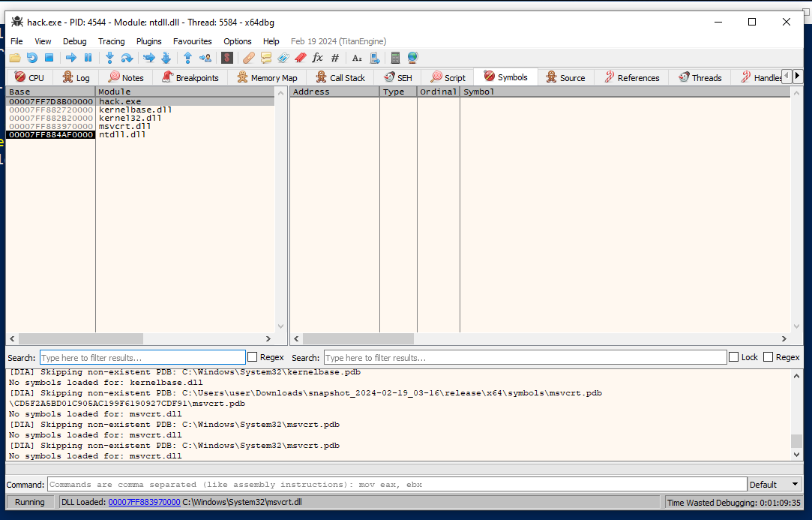Screen dimensions: 812x520
Task: Click the Trace Into icon
Action: [148, 58]
